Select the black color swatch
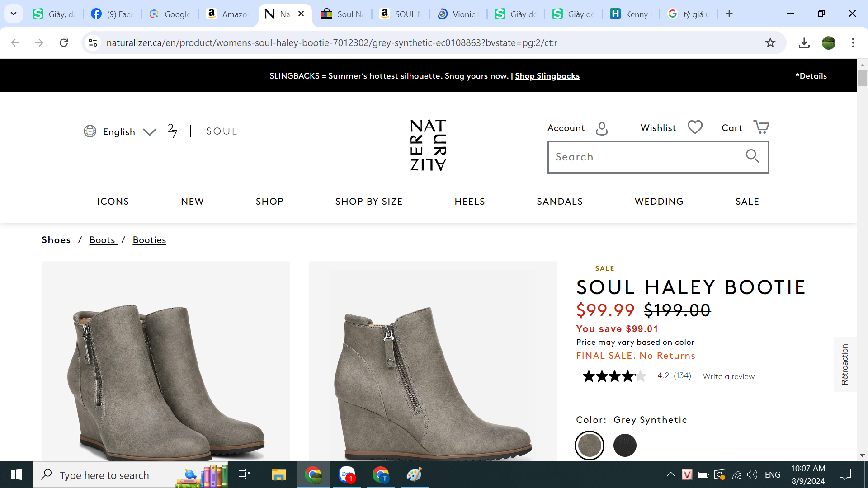 pyautogui.click(x=625, y=446)
